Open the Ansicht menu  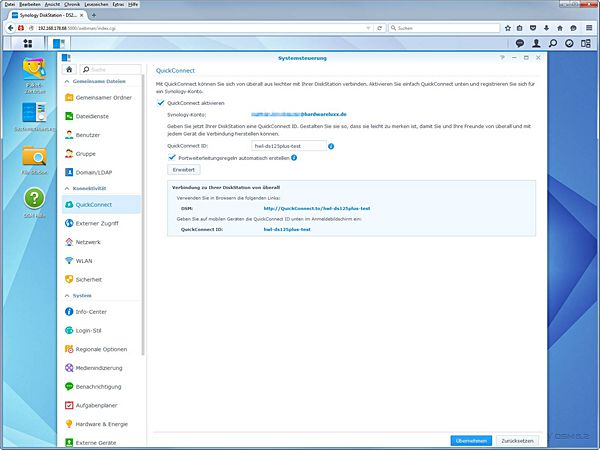pos(52,4)
